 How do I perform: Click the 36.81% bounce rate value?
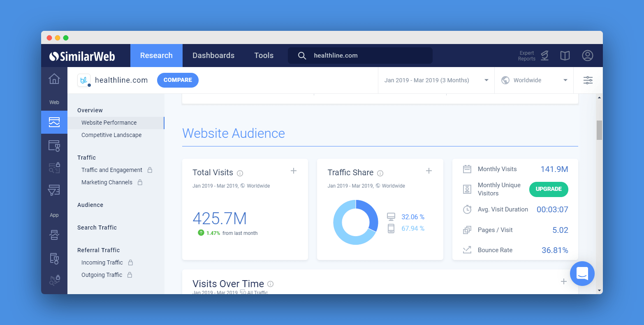(555, 250)
